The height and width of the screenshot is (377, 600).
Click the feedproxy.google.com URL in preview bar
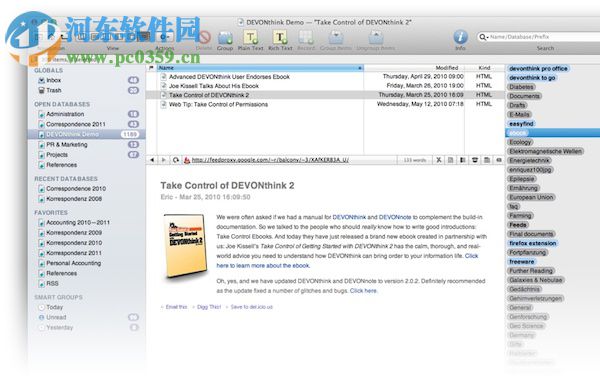pyautogui.click(x=270, y=160)
